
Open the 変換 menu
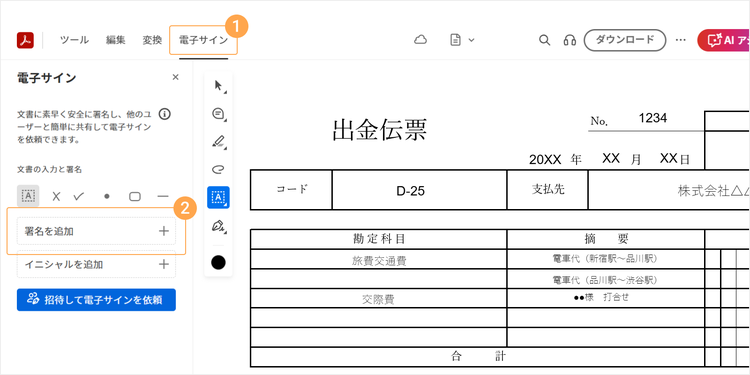[152, 40]
